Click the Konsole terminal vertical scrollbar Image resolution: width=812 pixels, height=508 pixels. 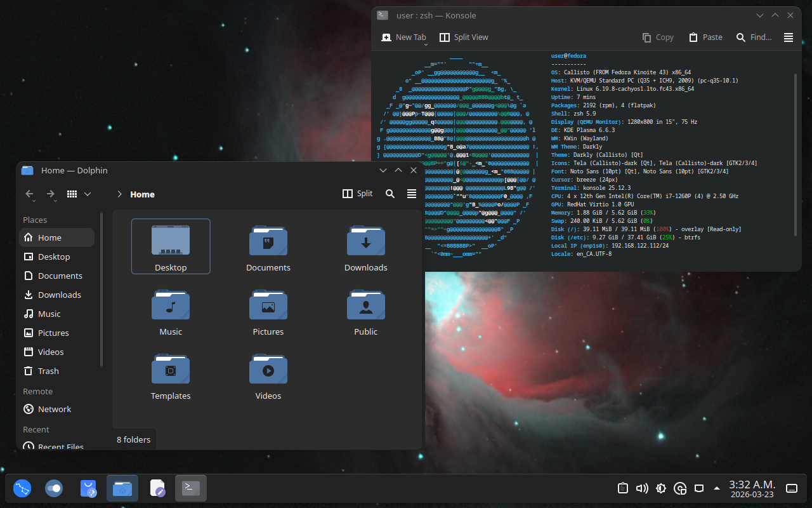click(x=796, y=152)
